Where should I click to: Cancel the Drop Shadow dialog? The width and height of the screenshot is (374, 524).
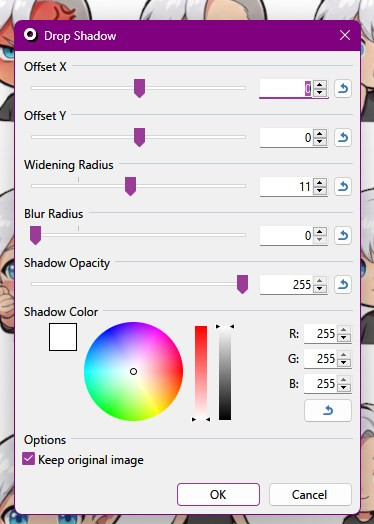[310, 494]
